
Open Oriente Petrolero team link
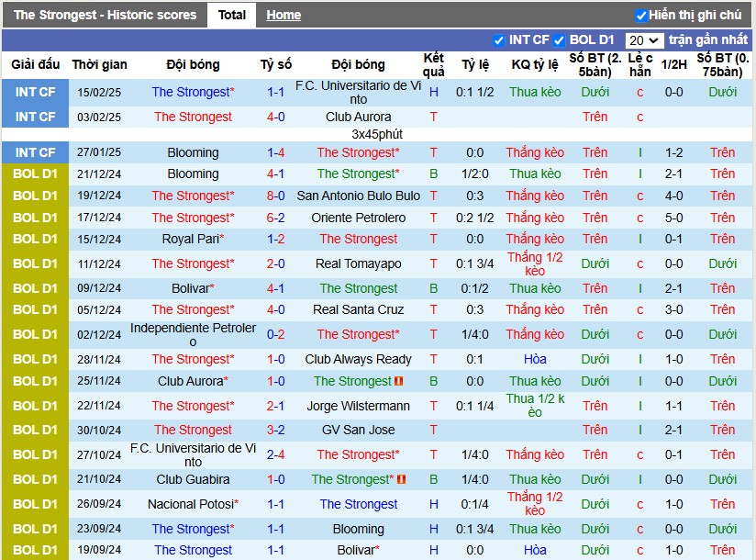tap(358, 218)
